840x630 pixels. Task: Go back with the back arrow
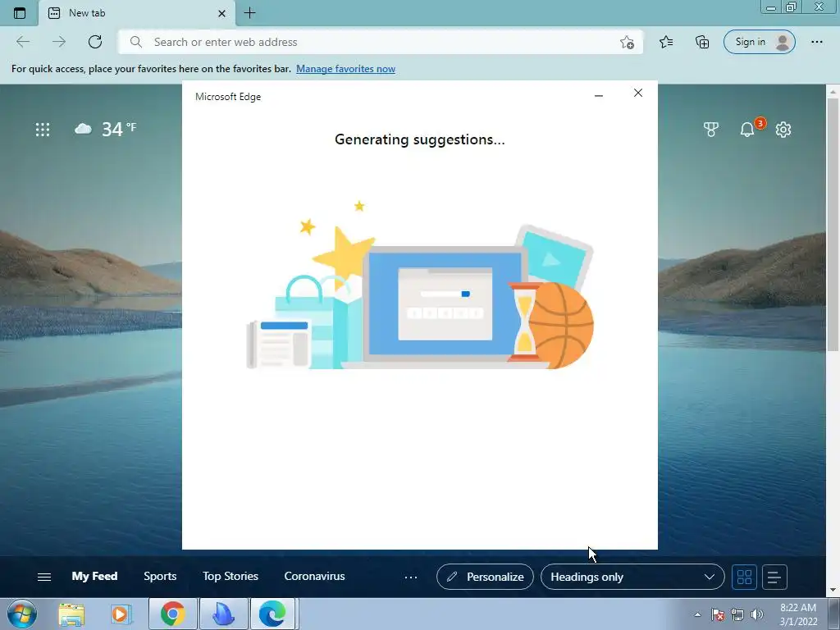(x=22, y=42)
